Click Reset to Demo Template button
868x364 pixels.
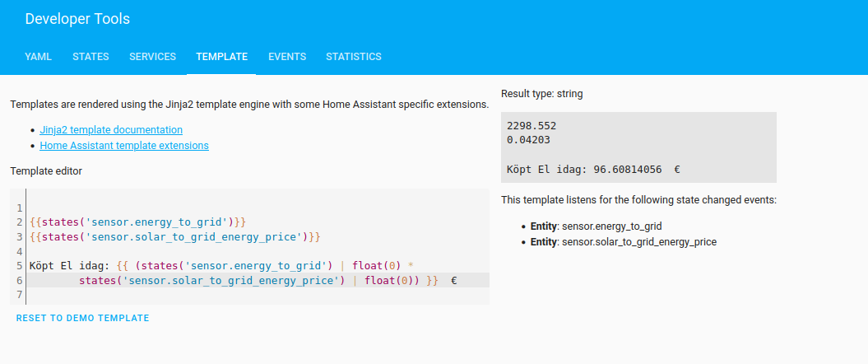(82, 318)
